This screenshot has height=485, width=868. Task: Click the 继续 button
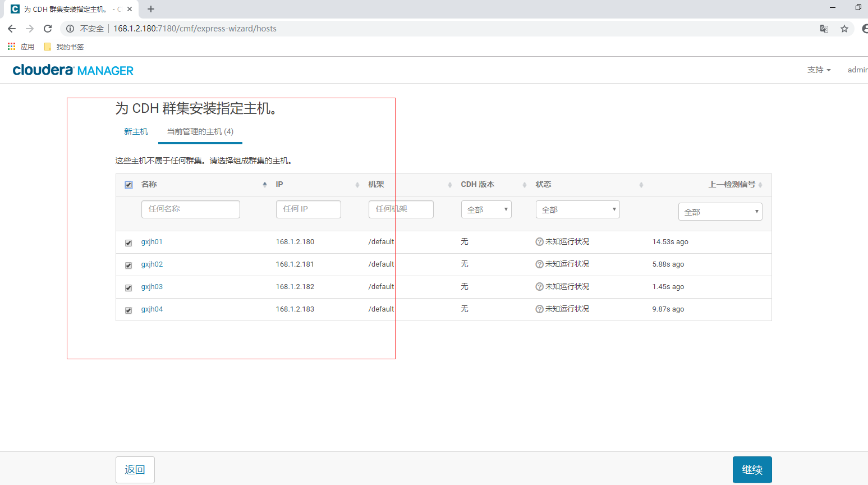tap(752, 470)
